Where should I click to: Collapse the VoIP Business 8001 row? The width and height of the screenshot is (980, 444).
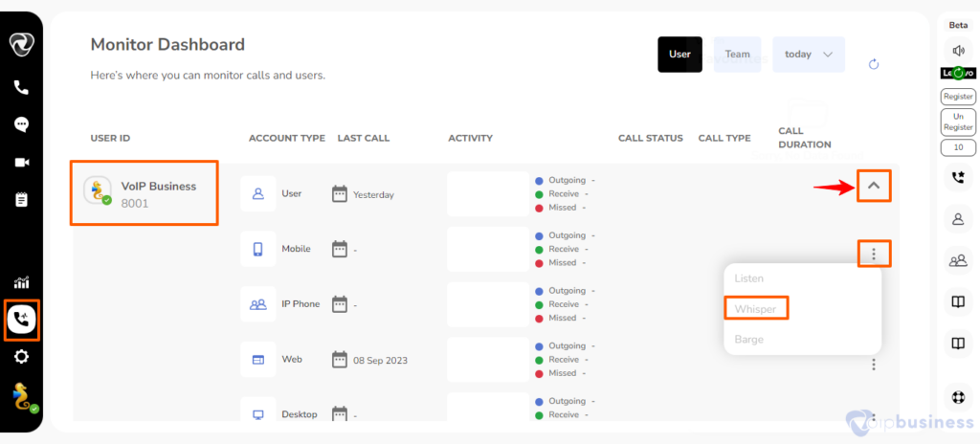tap(875, 186)
